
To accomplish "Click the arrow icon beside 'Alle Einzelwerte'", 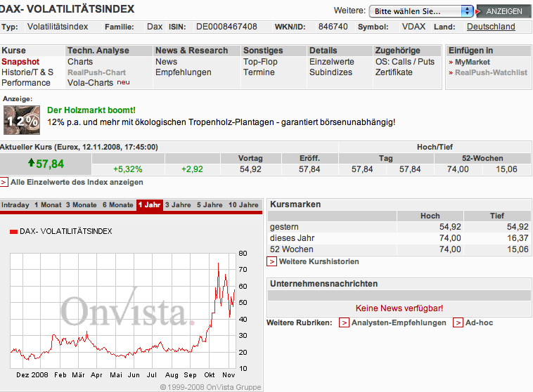I will click(x=4, y=183).
